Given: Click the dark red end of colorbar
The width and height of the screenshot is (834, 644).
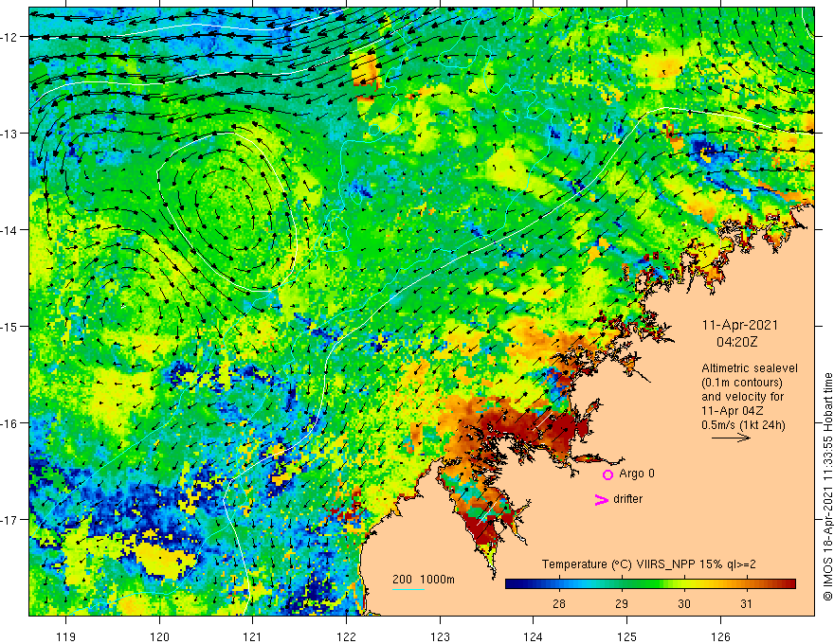Looking at the screenshot, I should [x=791, y=584].
